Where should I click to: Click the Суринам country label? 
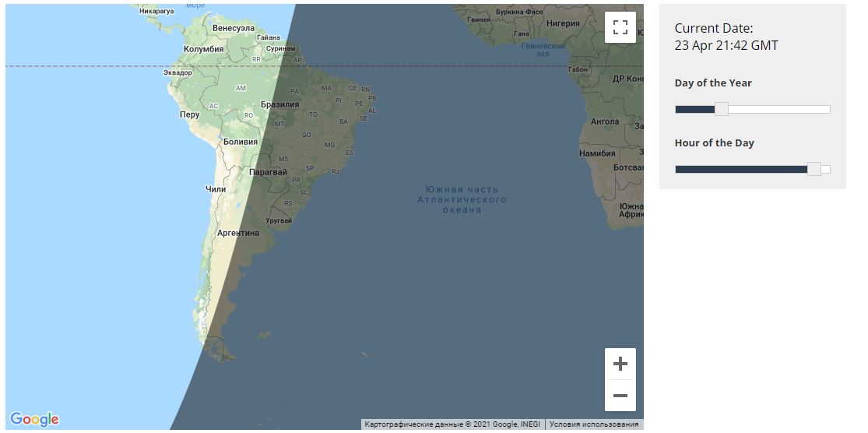click(x=281, y=49)
